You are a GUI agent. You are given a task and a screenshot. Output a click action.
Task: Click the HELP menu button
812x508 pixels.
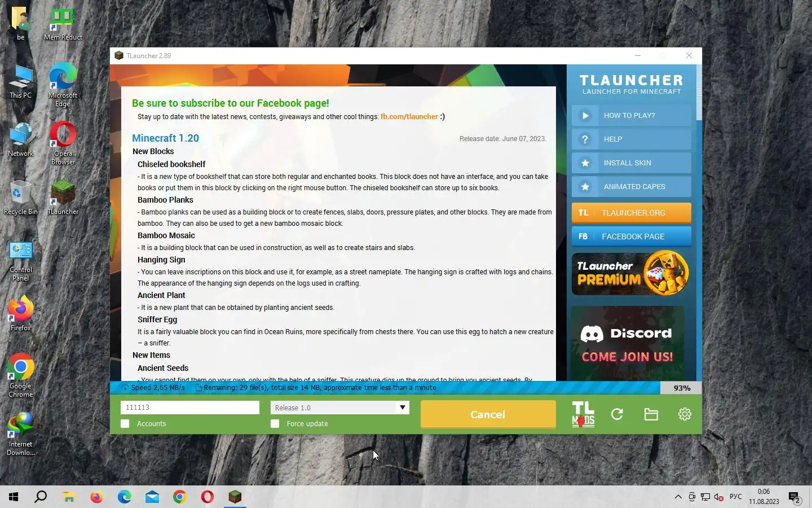(631, 139)
